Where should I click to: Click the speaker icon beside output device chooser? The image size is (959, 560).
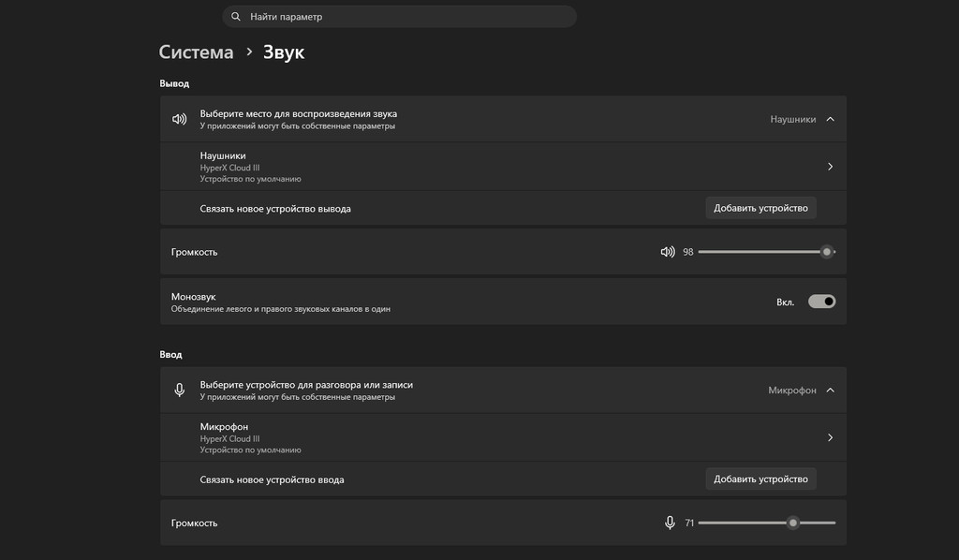pyautogui.click(x=179, y=119)
